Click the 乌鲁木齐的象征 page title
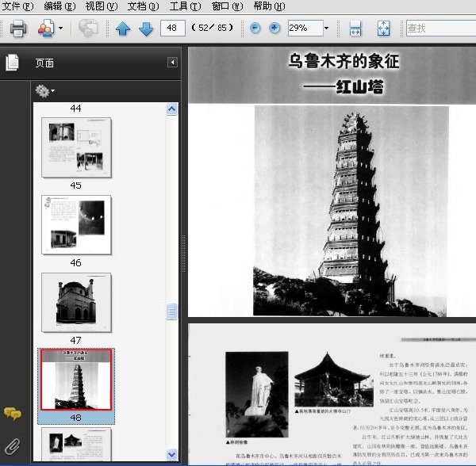Image resolution: width=476 pixels, height=466 pixels. [x=344, y=61]
